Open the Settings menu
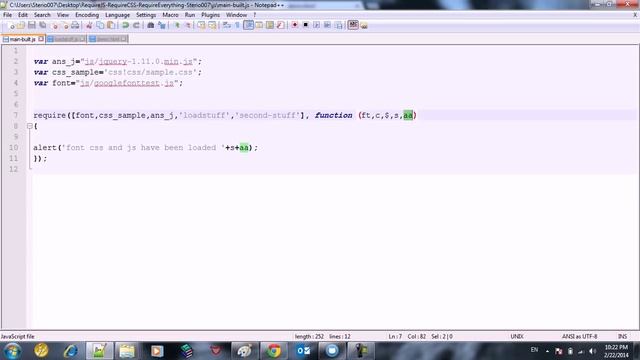This screenshot has height=360, width=640. click(146, 15)
